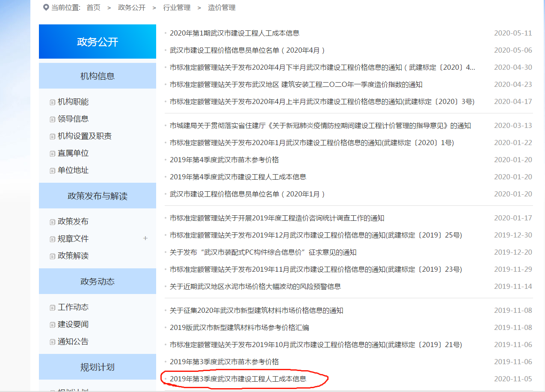Open the 2020年4月上半月 price information notice
545x392 pixels.
(322, 101)
